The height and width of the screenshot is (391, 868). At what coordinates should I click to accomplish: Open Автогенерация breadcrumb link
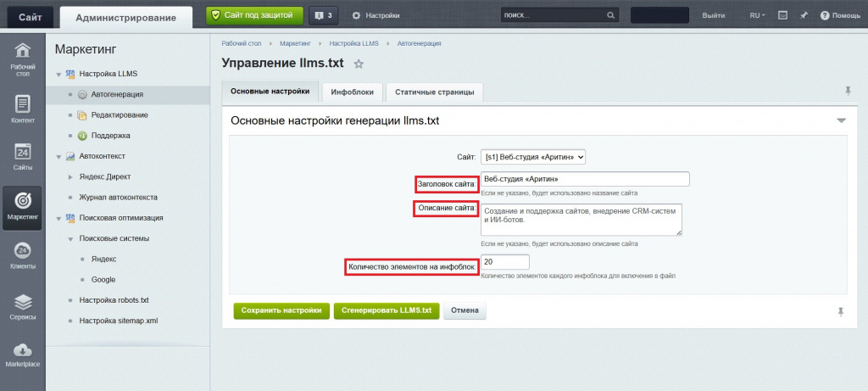tap(419, 43)
